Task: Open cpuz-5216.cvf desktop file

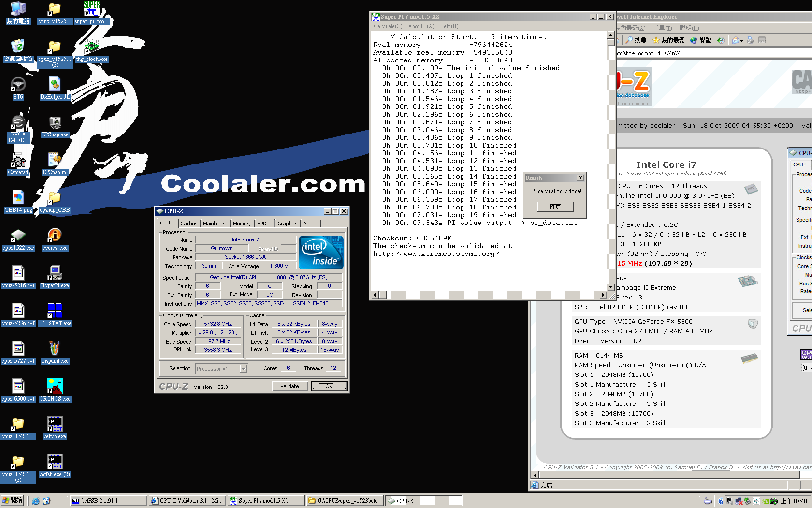Action: point(18,277)
